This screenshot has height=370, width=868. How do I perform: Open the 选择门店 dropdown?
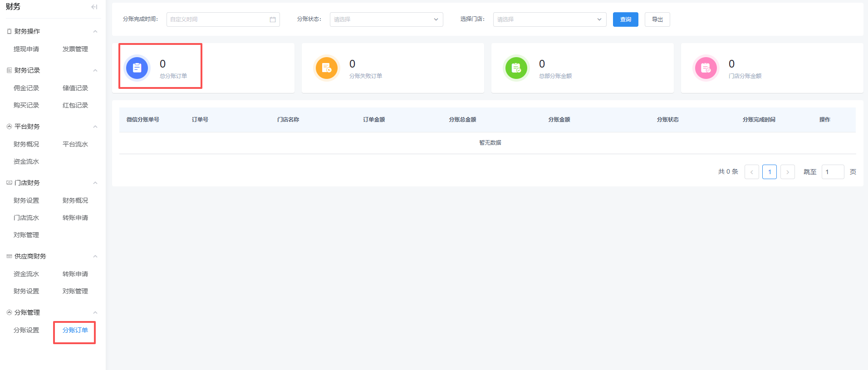pos(550,19)
